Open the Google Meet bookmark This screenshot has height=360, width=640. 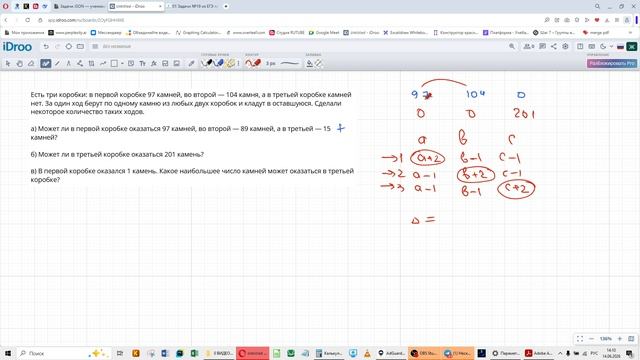tap(324, 32)
